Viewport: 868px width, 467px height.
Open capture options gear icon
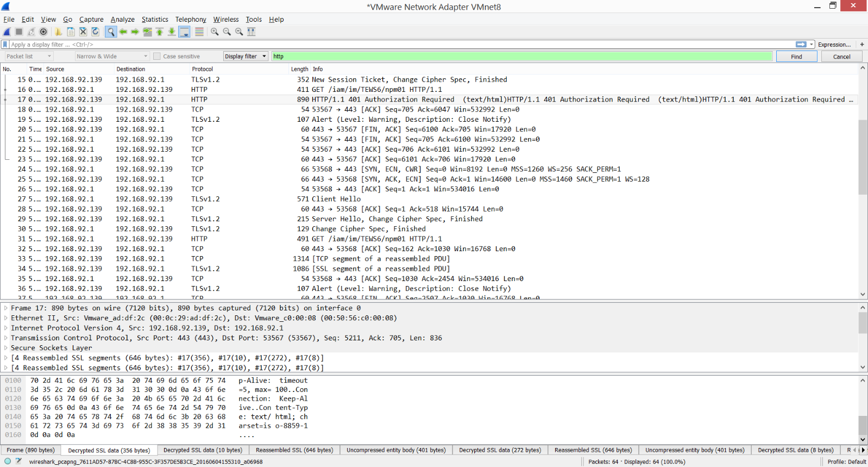(43, 32)
